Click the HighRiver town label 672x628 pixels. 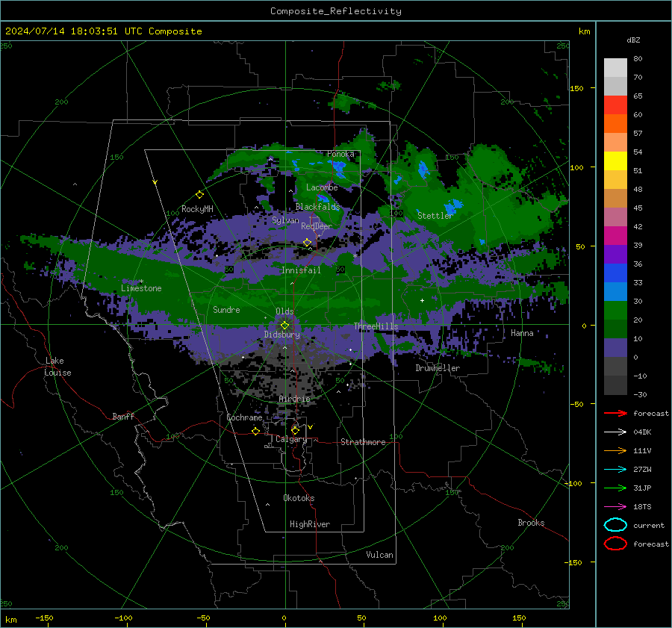[310, 524]
